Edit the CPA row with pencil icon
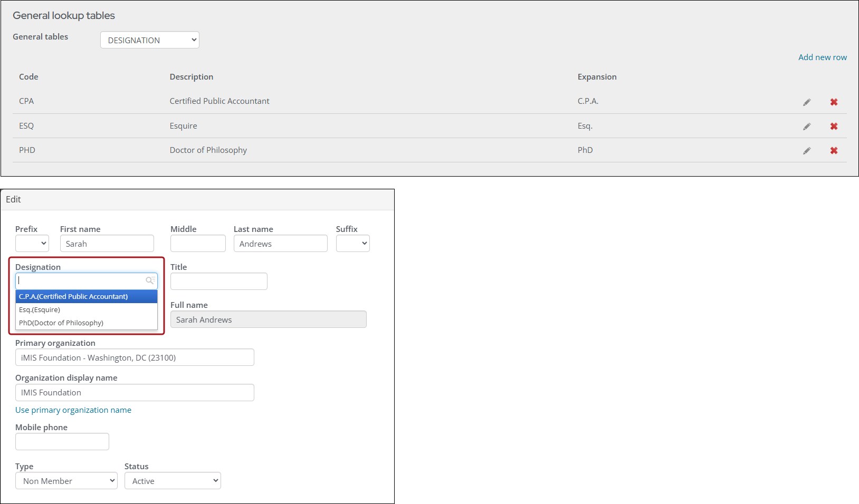Viewport: 859px width, 504px height. pyautogui.click(x=807, y=102)
